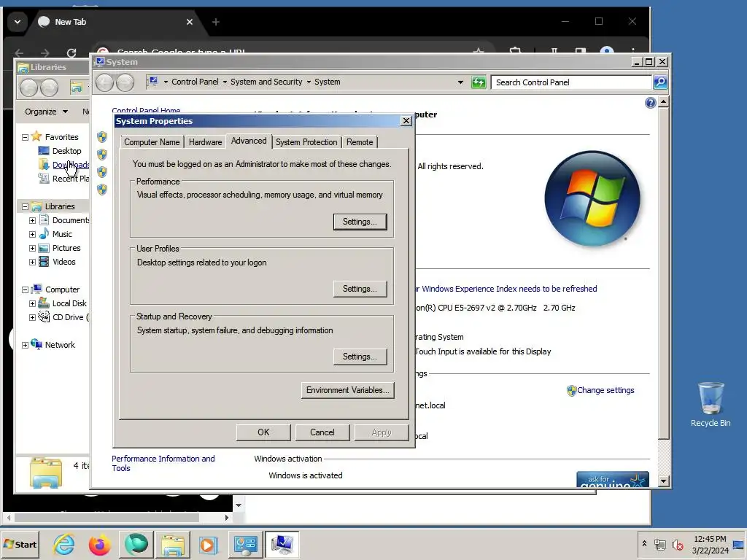The height and width of the screenshot is (560, 747).
Task: Click the Control Panel search magnifier icon
Action: (x=659, y=82)
